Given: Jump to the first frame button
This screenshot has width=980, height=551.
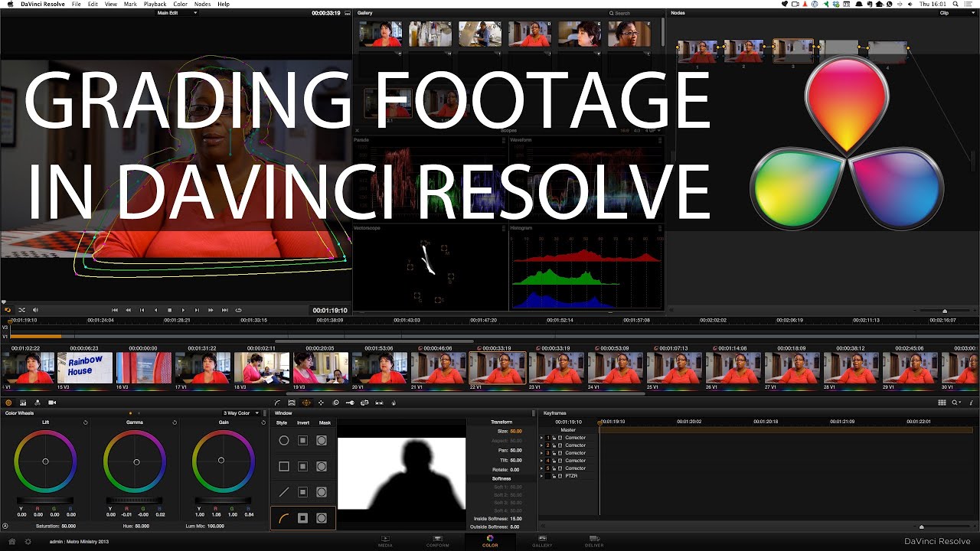Looking at the screenshot, I should click(x=115, y=310).
